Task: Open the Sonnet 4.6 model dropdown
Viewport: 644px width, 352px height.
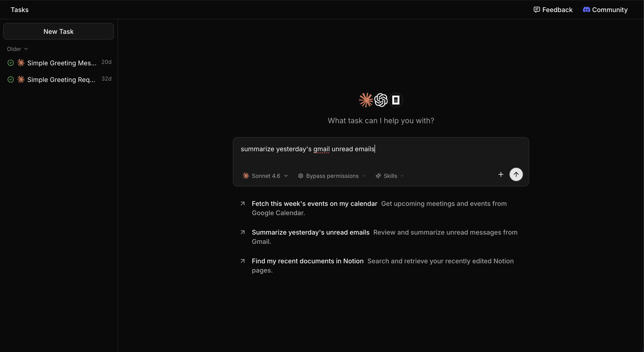Action: pos(265,176)
